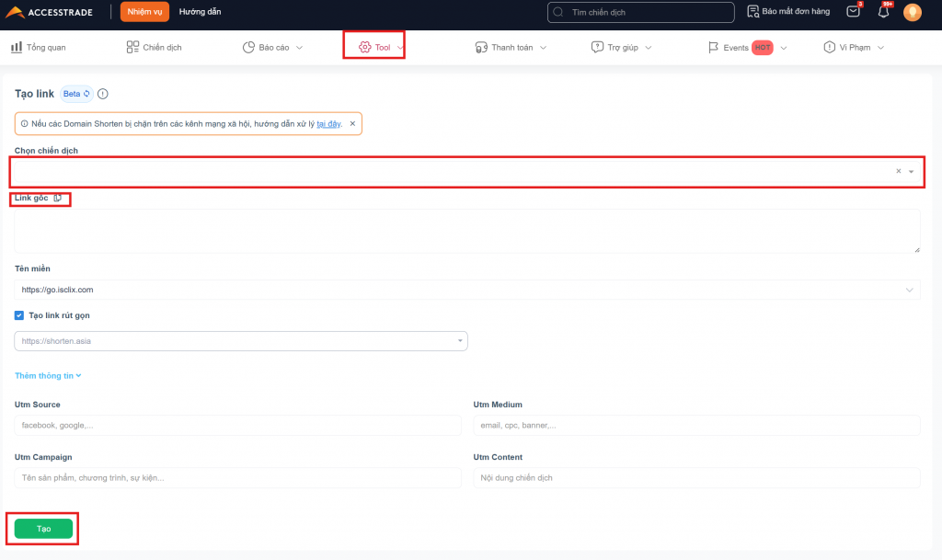Viewport: 942px width, 560px height.
Task: Expand the Thanh toán menu chevron
Action: tap(543, 48)
